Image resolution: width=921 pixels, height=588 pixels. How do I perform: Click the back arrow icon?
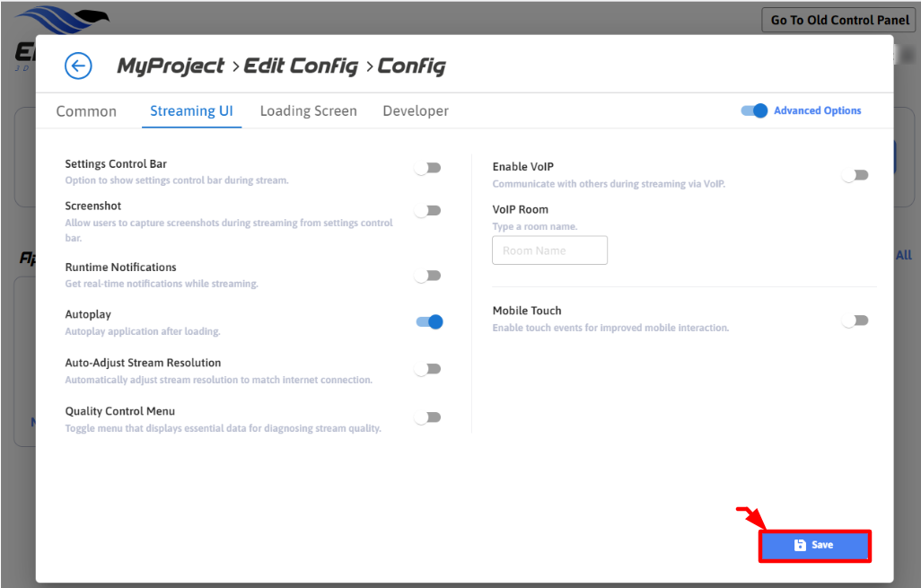pyautogui.click(x=79, y=66)
